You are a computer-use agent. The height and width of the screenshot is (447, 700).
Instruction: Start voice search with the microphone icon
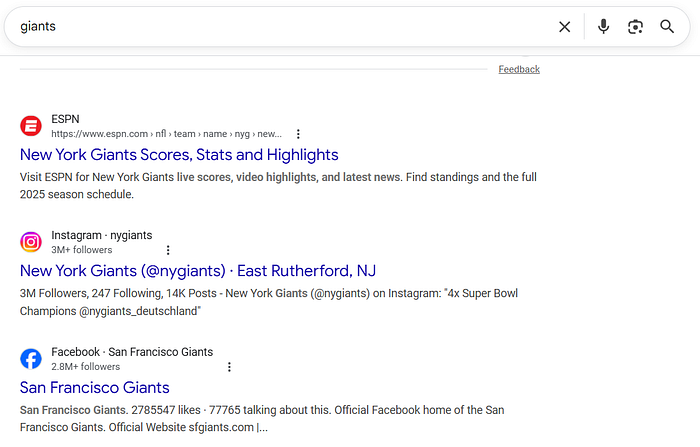coord(603,27)
